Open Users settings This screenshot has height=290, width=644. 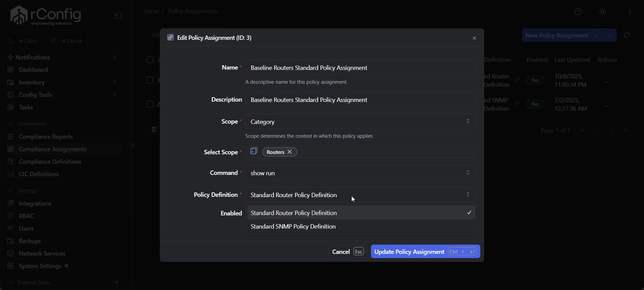coord(26,229)
